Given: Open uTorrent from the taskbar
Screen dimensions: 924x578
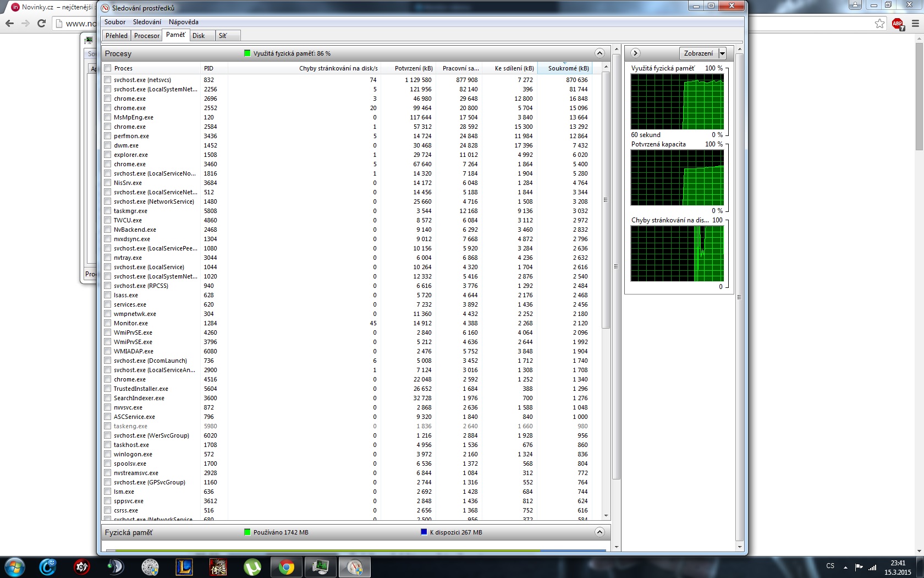Looking at the screenshot, I should point(252,566).
